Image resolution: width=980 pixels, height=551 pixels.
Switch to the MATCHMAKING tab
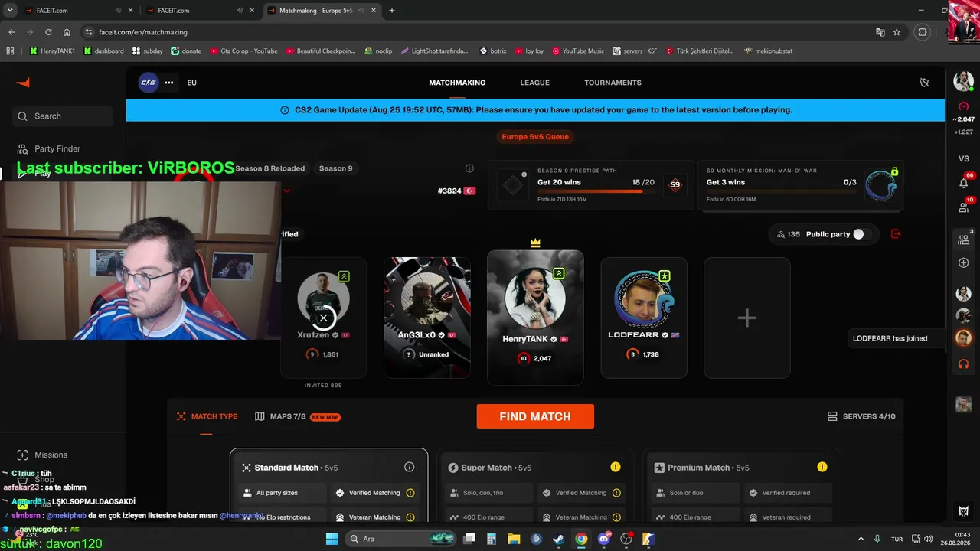coord(457,83)
